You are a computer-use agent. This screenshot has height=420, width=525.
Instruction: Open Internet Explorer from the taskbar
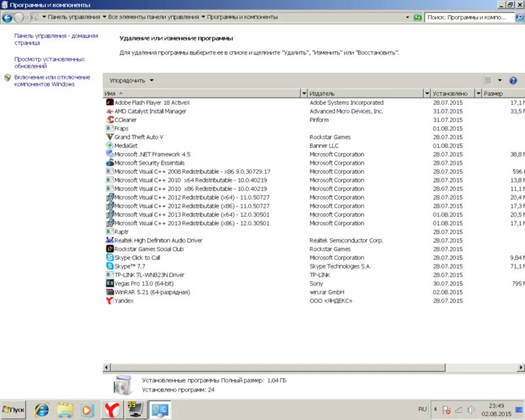[42, 410]
